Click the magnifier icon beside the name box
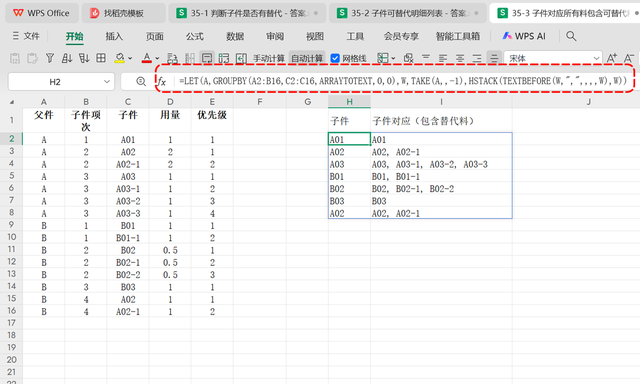640x384 pixels. point(141,82)
